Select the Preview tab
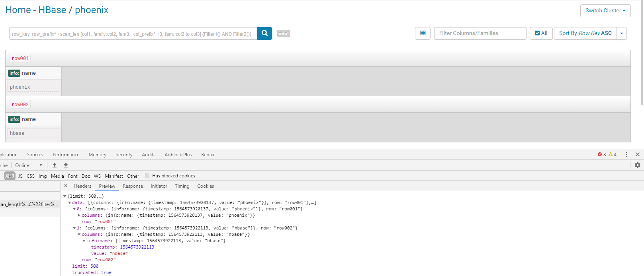The image size is (644, 276). (107, 186)
